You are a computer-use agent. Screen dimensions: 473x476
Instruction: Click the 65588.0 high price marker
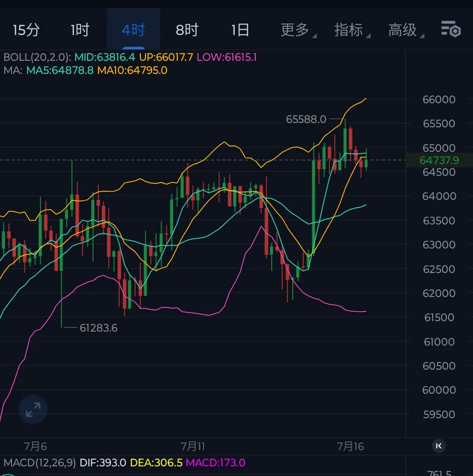coord(306,119)
